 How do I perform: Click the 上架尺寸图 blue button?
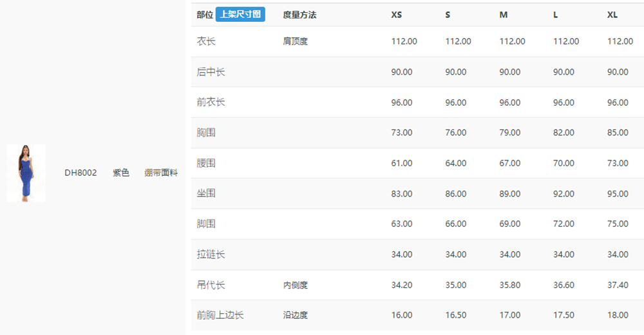click(x=240, y=14)
